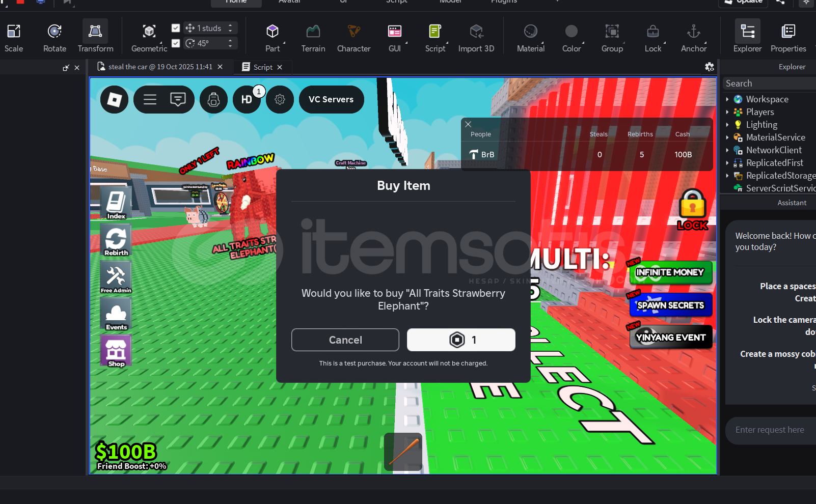The image size is (816, 504).
Task: Open the in-game backpack icon
Action: click(213, 99)
